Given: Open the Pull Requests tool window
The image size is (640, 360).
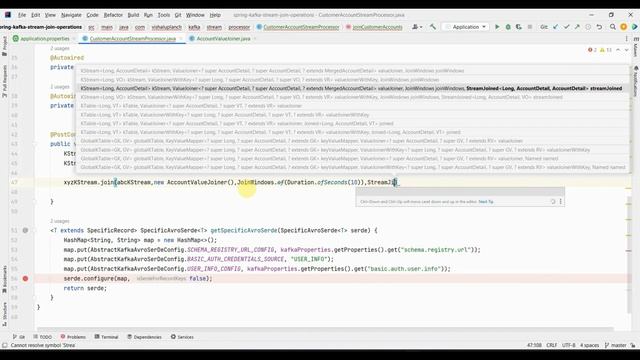Looking at the screenshot, I should 4,81.
